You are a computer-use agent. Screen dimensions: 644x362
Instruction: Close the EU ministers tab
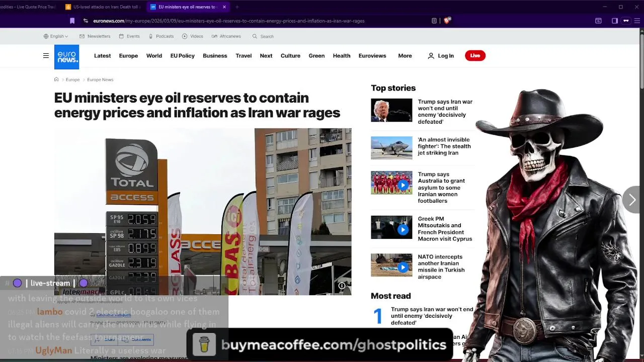coord(224,7)
